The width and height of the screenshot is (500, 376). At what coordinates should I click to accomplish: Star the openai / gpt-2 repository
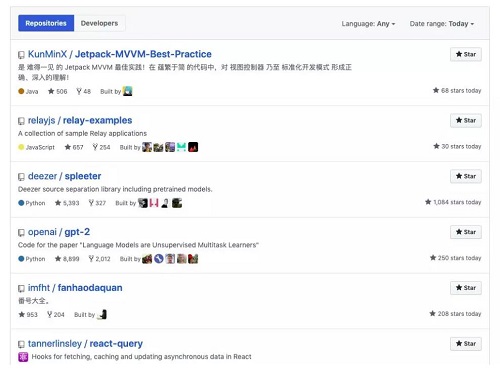click(466, 232)
